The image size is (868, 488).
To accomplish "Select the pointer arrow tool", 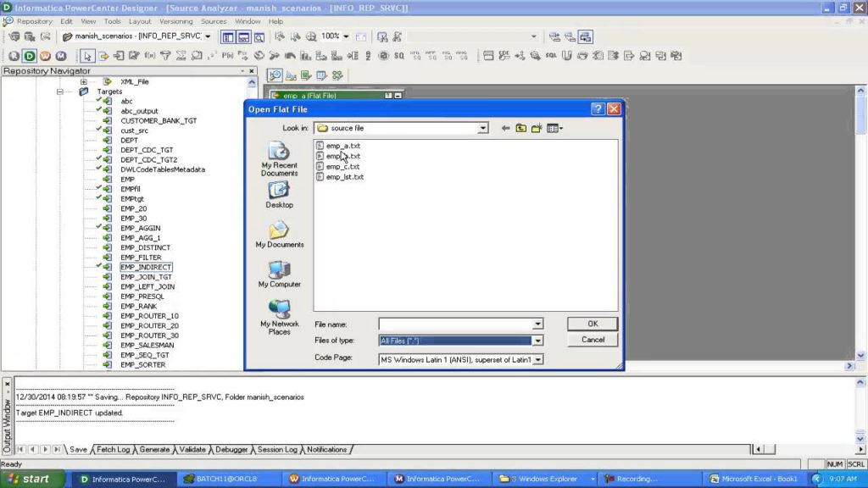I will coord(87,56).
